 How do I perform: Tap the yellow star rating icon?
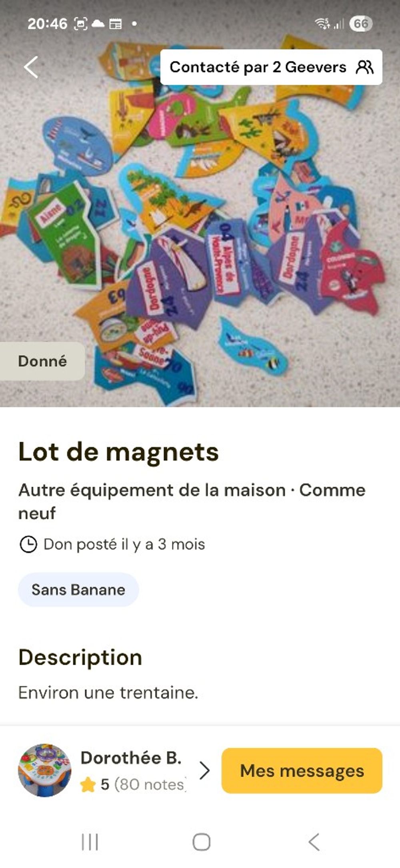[88, 785]
